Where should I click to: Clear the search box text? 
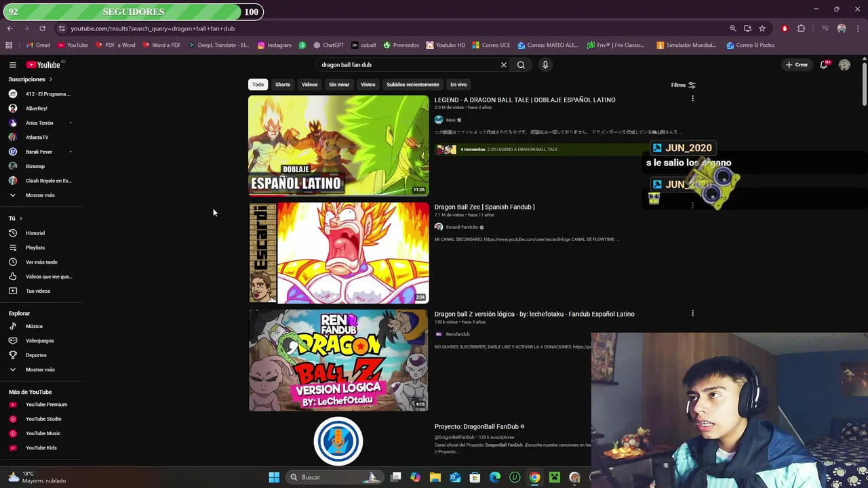[503, 65]
